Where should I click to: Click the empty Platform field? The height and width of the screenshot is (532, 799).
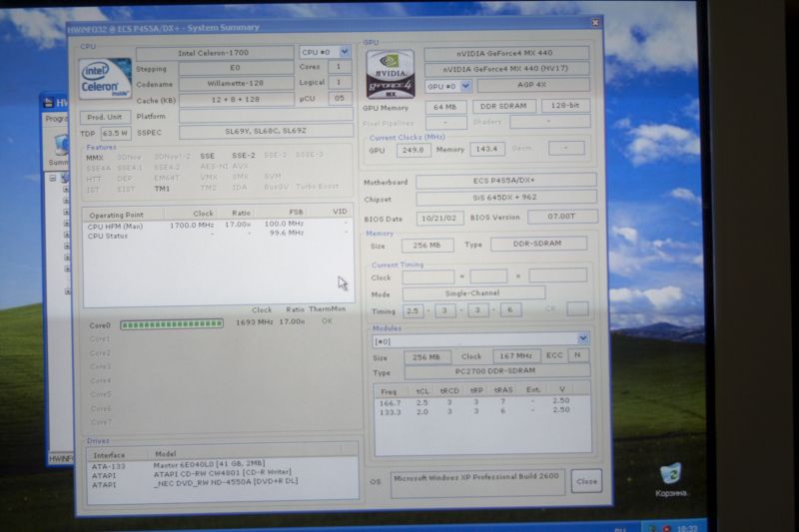pyautogui.click(x=266, y=115)
